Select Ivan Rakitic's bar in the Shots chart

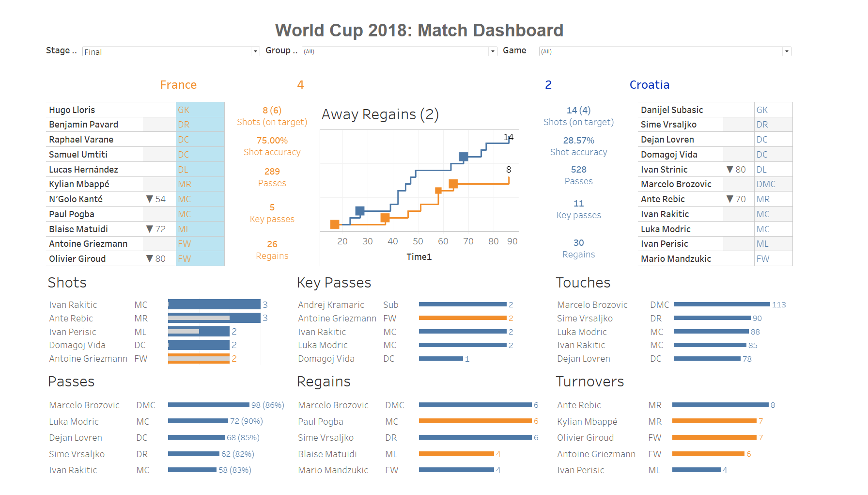click(213, 304)
